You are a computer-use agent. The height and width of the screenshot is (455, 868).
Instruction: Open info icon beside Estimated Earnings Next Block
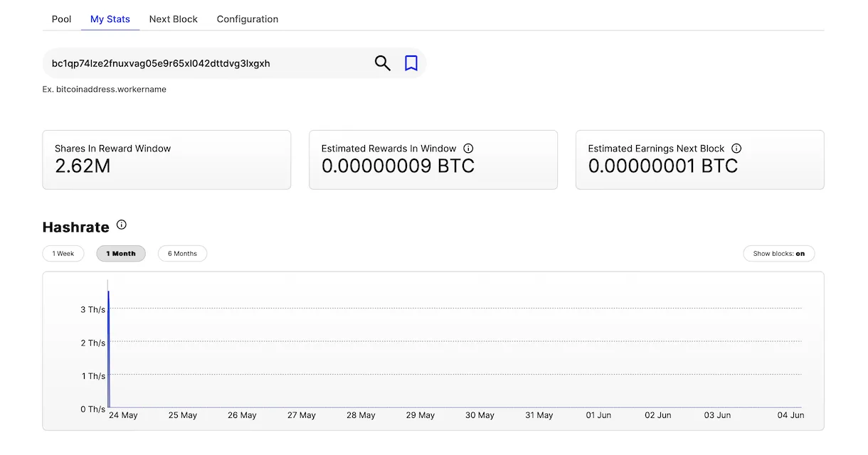736,149
